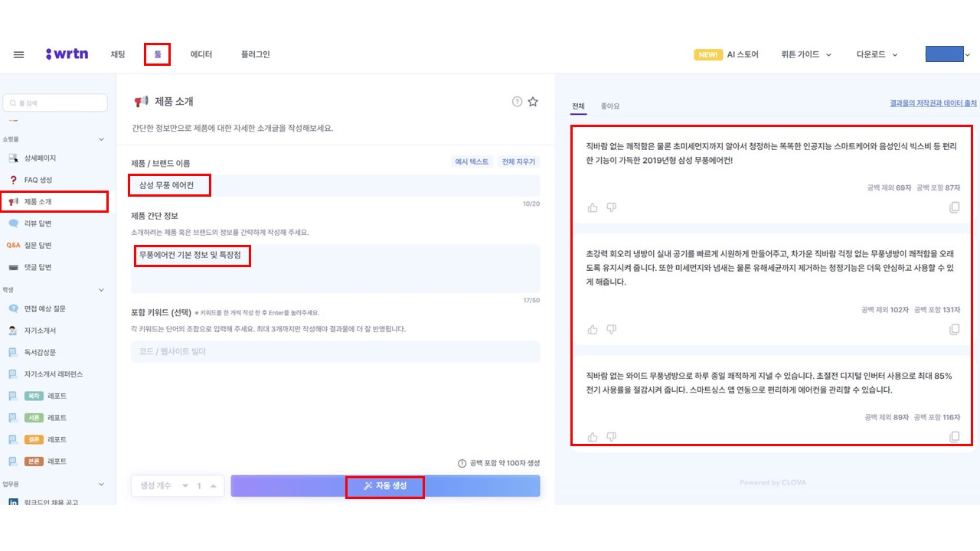This screenshot has height=551, width=980.
Task: Click the wrtn logo
Action: (x=67, y=54)
